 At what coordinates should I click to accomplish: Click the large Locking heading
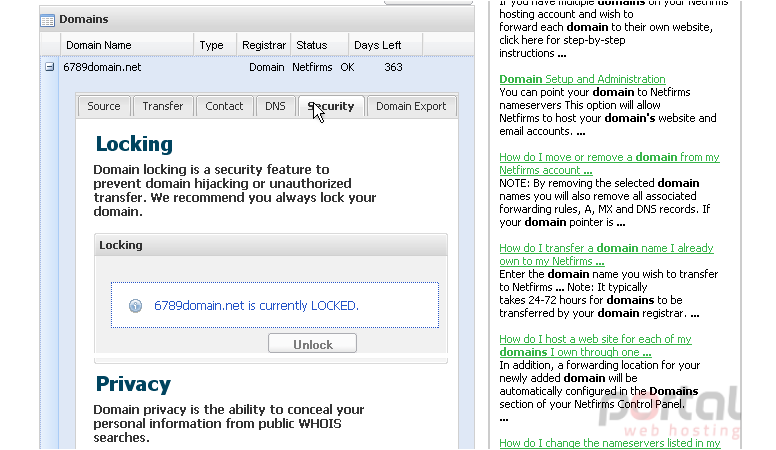coord(134,144)
